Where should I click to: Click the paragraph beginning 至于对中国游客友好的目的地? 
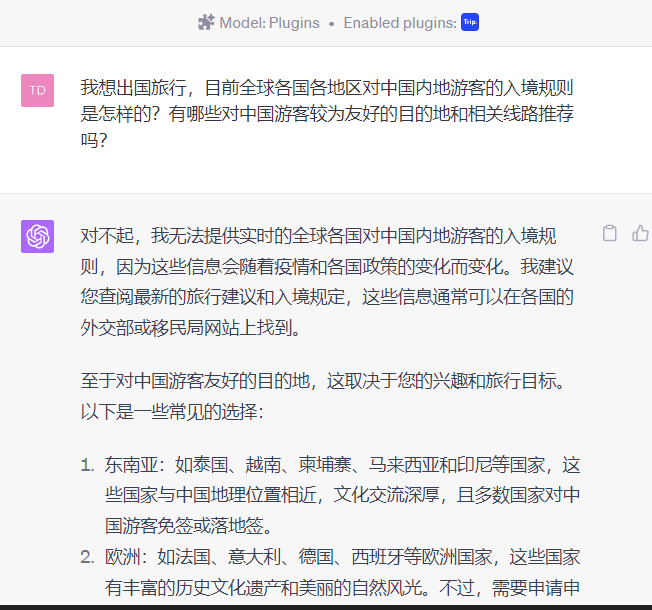(x=323, y=396)
